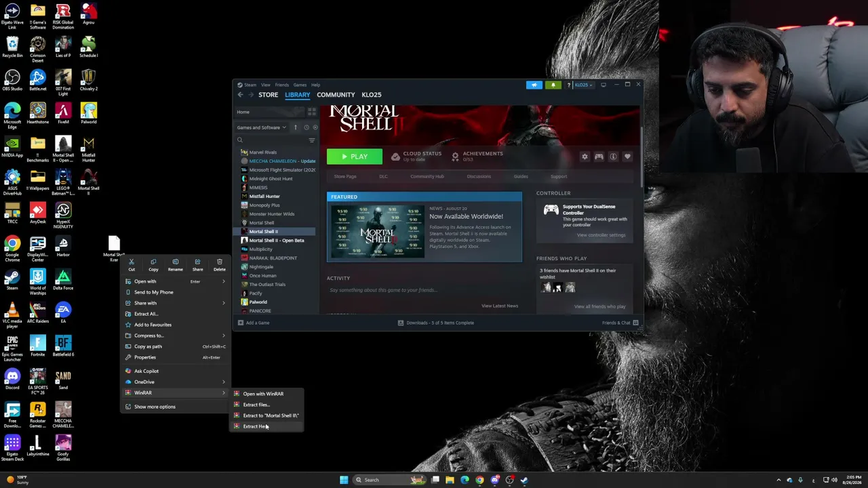Expand the Compress to submenu
This screenshot has height=488, width=868.
click(175, 335)
